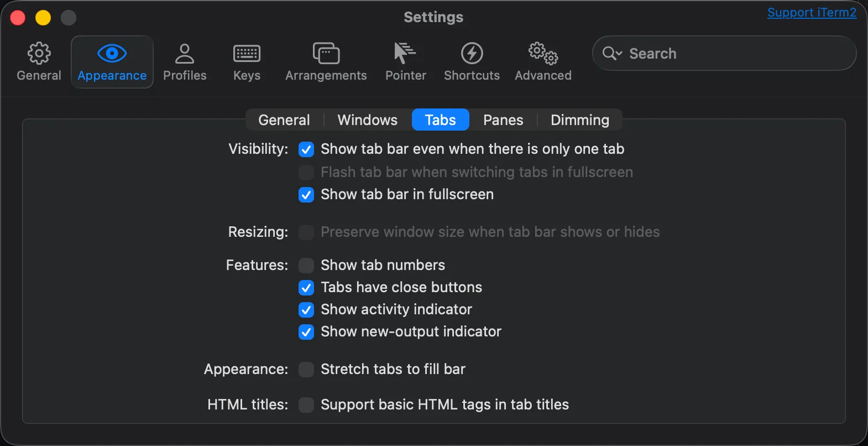868x446 pixels.
Task: Open the Support iTerm2 link
Action: (811, 13)
